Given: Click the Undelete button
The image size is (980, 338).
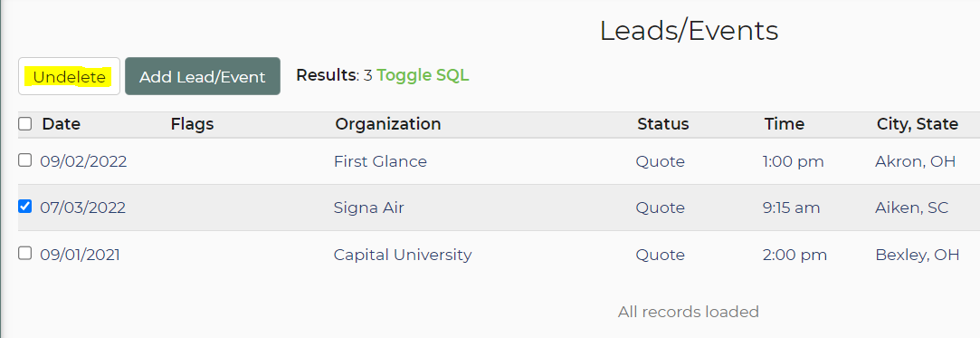Looking at the screenshot, I should pos(69,76).
